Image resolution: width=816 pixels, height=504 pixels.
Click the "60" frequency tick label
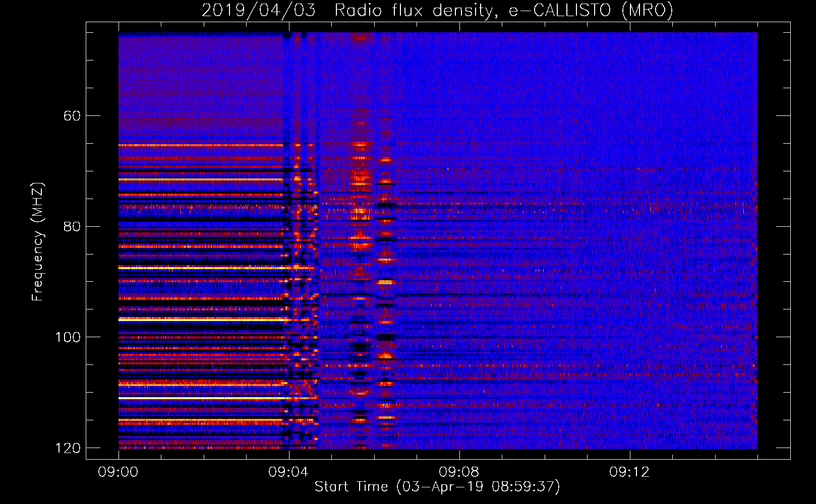pos(72,116)
